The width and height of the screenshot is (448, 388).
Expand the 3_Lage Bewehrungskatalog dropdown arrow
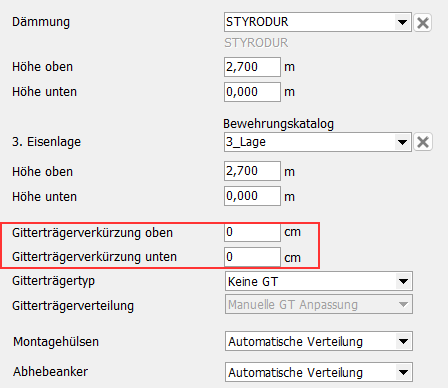pos(402,142)
